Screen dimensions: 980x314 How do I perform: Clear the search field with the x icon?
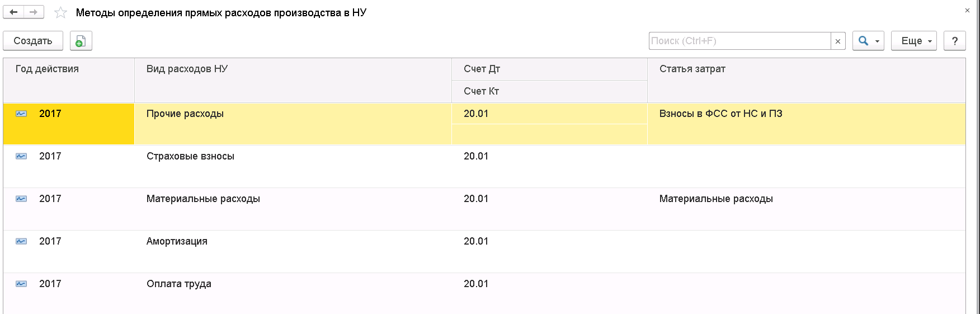(838, 41)
